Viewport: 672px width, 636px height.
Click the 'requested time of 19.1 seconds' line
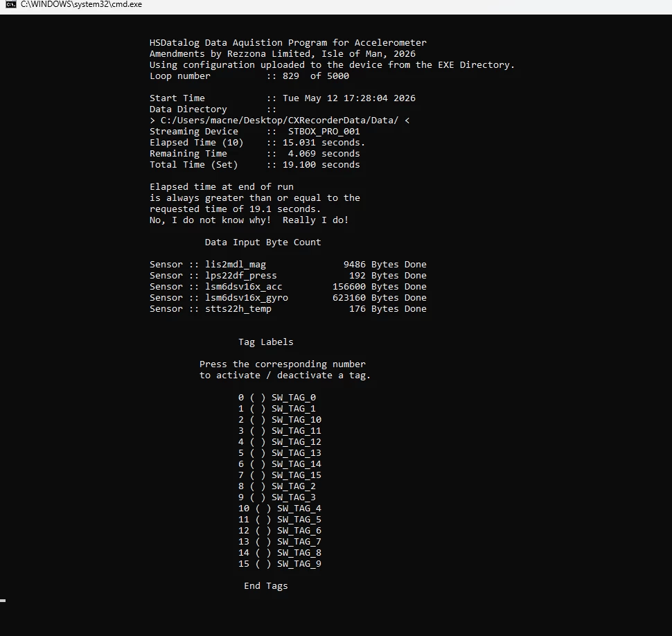point(236,209)
